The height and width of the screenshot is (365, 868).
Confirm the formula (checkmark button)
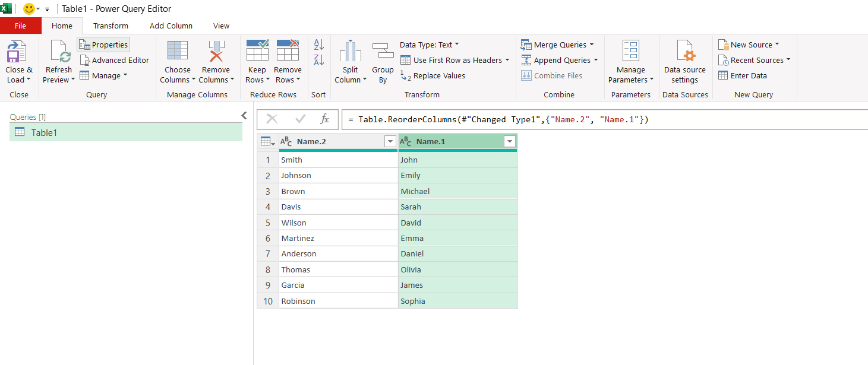300,119
